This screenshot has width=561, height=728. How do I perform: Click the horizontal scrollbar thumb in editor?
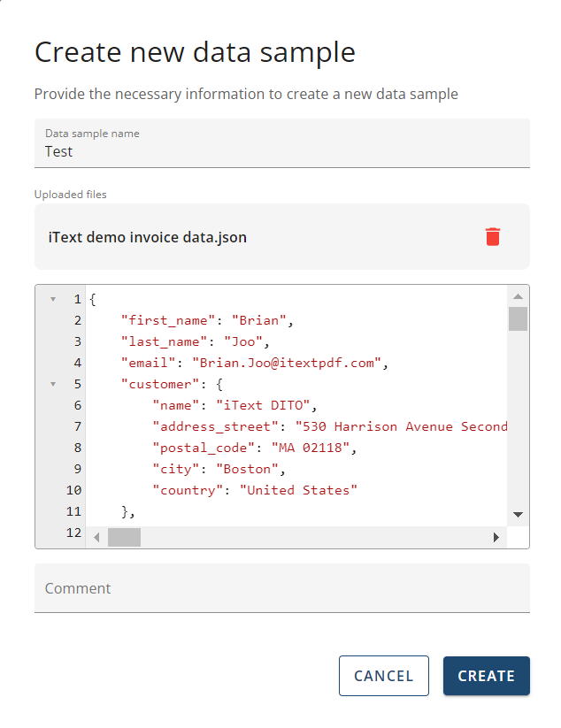(124, 537)
